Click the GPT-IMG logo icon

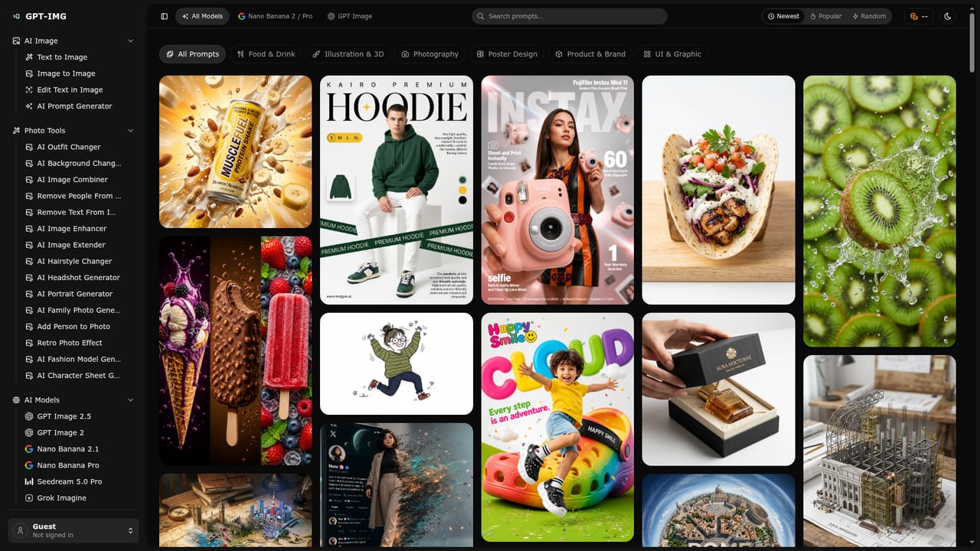click(16, 16)
